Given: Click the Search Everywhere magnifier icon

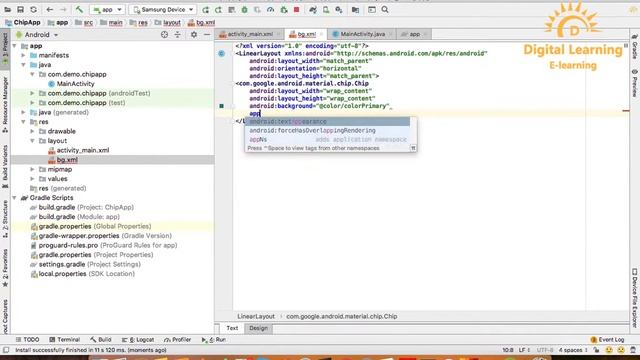Looking at the screenshot, I should tap(385, 9).
